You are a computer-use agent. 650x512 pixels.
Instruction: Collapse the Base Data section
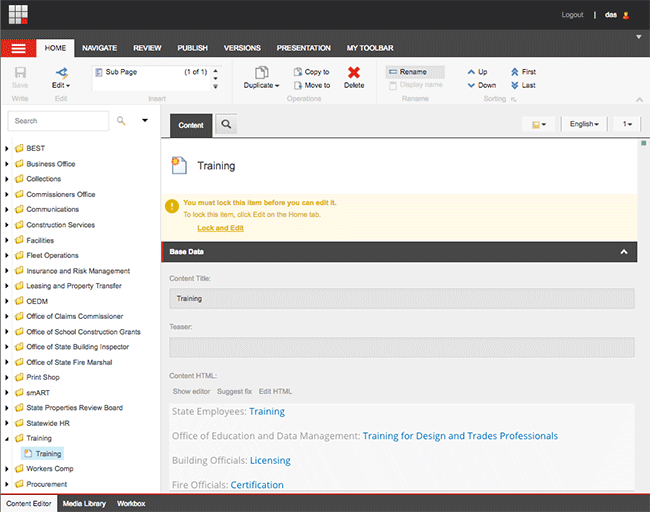(624, 252)
